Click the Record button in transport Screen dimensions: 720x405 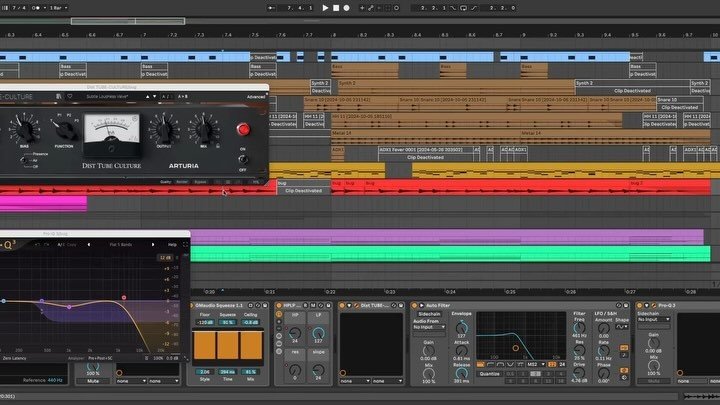pos(347,7)
